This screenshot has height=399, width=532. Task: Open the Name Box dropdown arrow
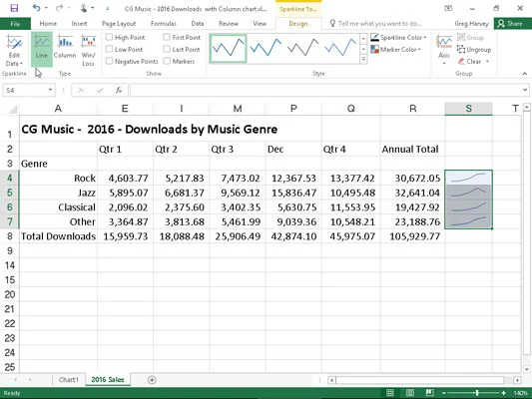coord(50,90)
